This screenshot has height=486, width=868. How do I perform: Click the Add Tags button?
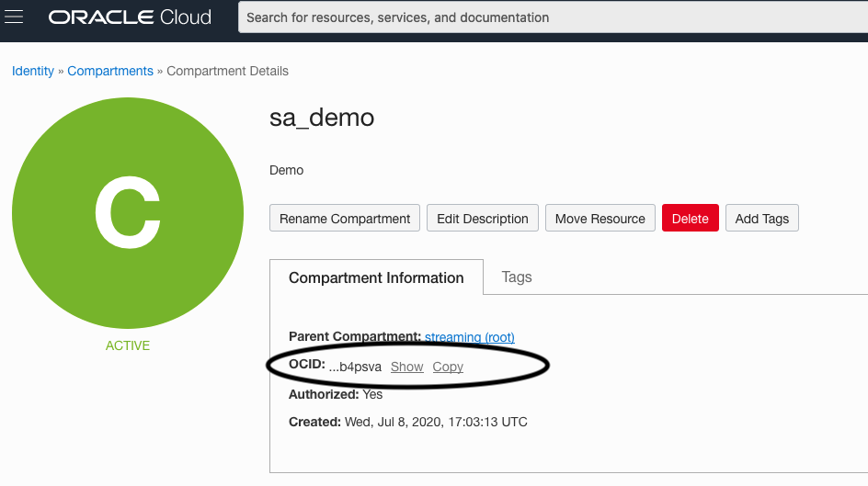[x=762, y=219]
